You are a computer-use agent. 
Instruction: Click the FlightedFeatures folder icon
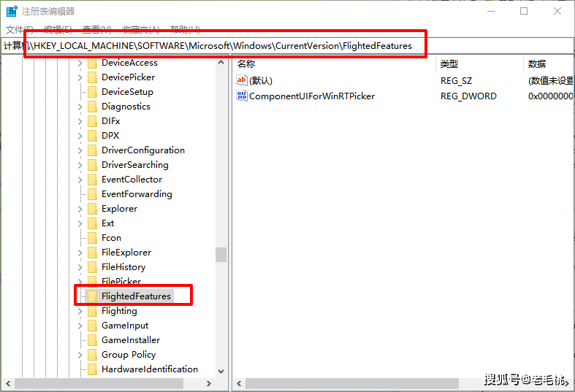click(x=92, y=296)
